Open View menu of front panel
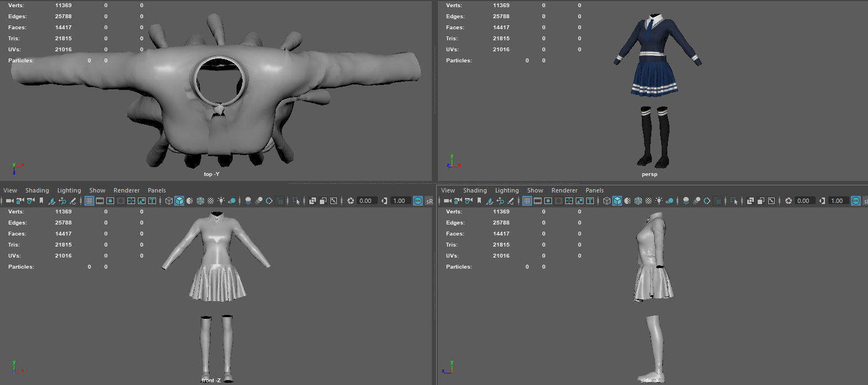868x385 pixels. (x=10, y=190)
